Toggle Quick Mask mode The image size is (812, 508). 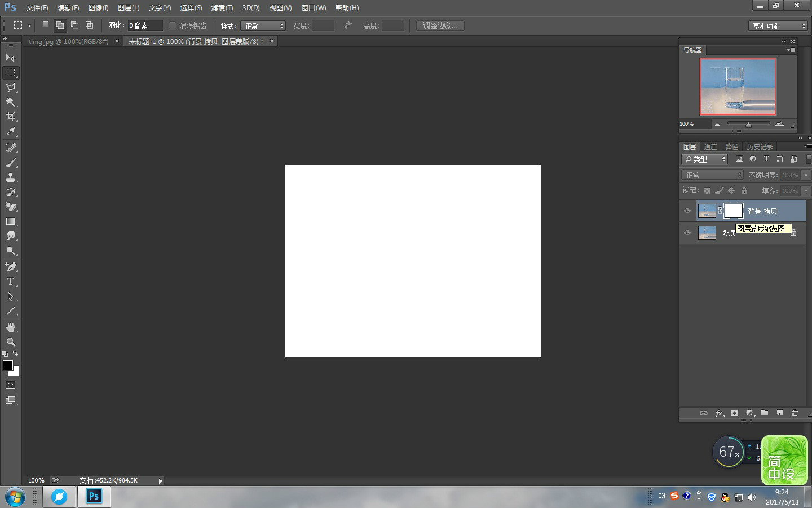pos(10,386)
